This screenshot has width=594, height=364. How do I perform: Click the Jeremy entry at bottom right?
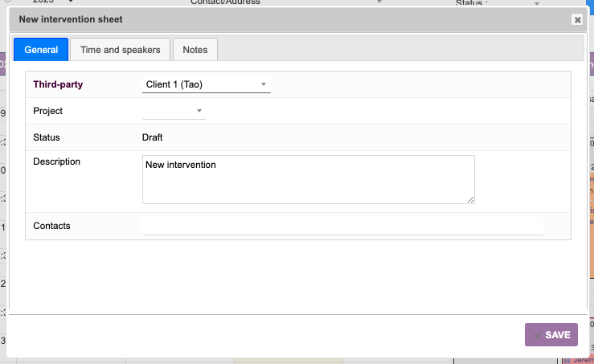[x=582, y=360]
